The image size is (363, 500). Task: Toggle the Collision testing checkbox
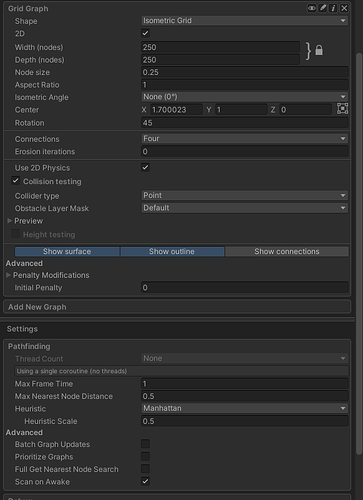[16, 181]
